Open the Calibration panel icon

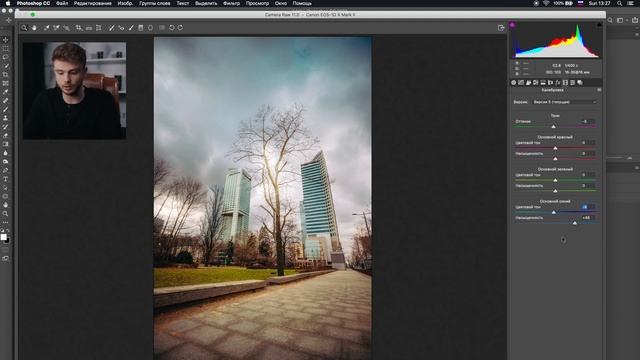pos(565,82)
